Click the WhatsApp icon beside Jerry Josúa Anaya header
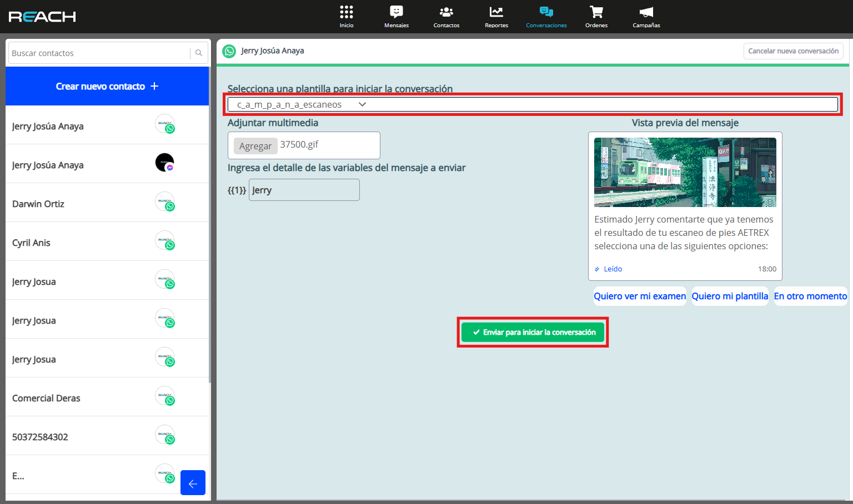This screenshot has height=504, width=853. [229, 51]
